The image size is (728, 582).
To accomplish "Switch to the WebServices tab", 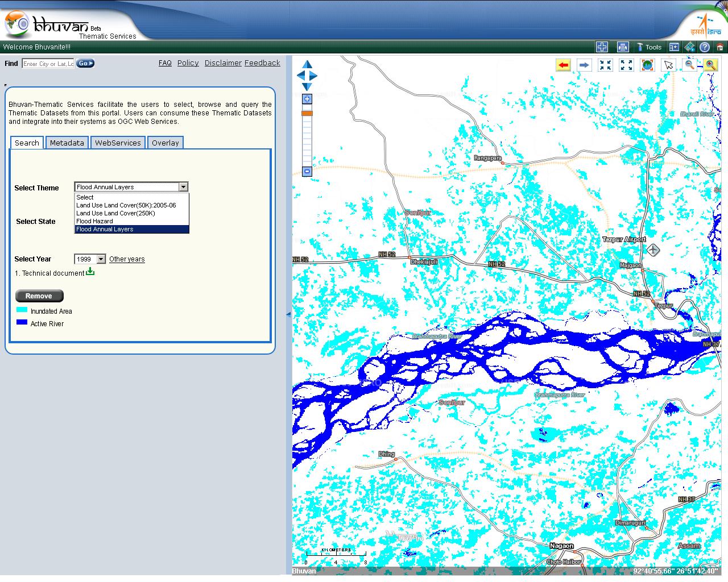I will [118, 143].
